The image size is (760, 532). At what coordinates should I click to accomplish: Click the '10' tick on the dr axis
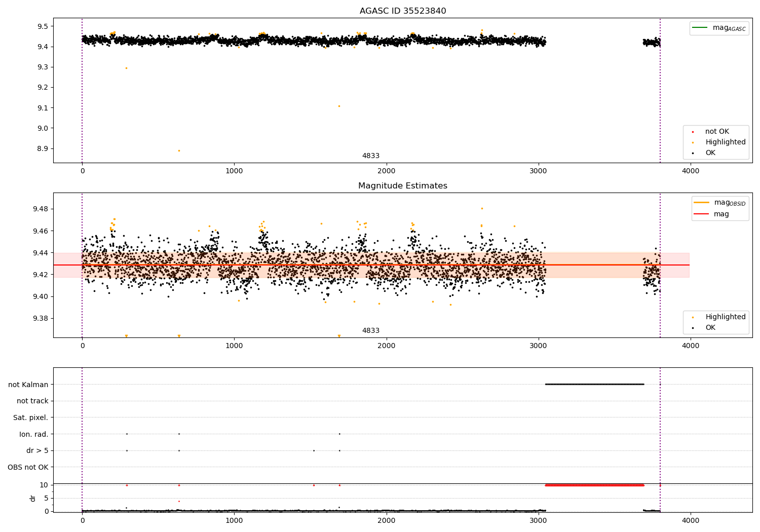[44, 485]
